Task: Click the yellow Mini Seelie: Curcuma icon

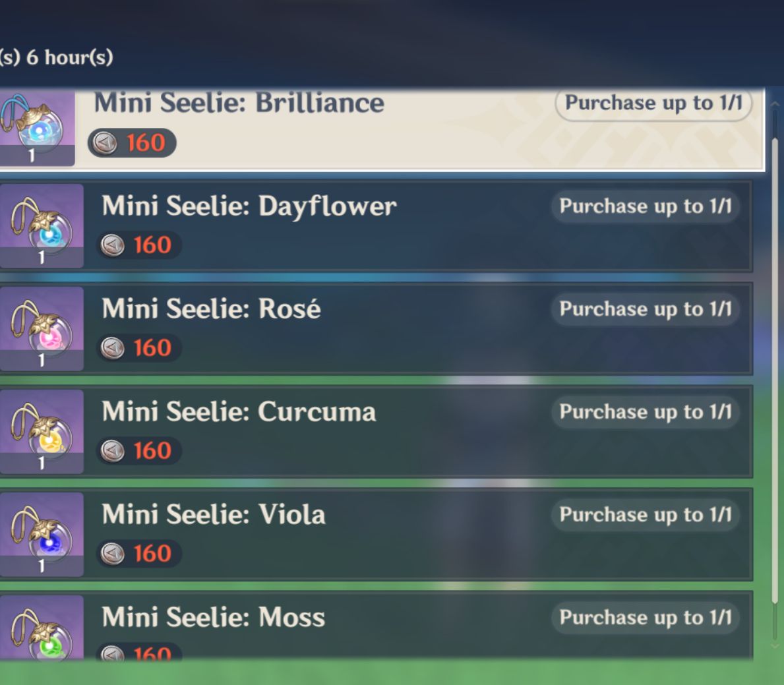Action: coord(42,431)
